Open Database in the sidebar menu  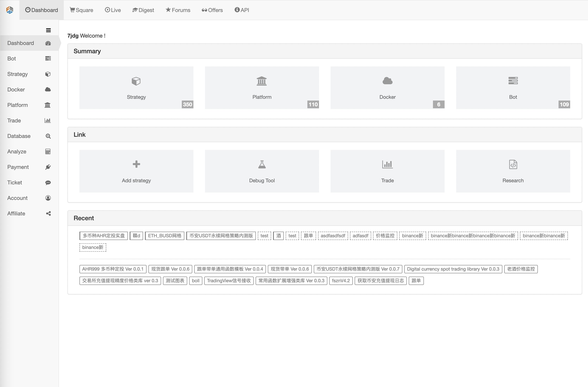29,136
